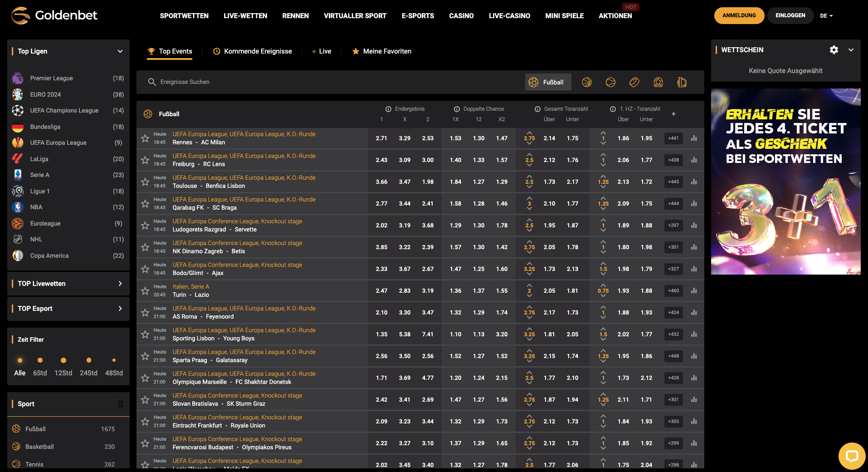This screenshot has height=472, width=868.
Task: Favorite Freiburg - RC Lens with the star
Action: coord(145,160)
